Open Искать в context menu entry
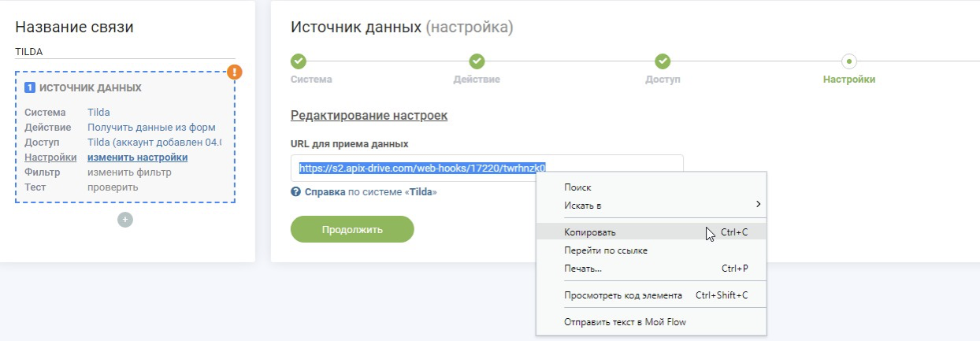 click(x=651, y=205)
